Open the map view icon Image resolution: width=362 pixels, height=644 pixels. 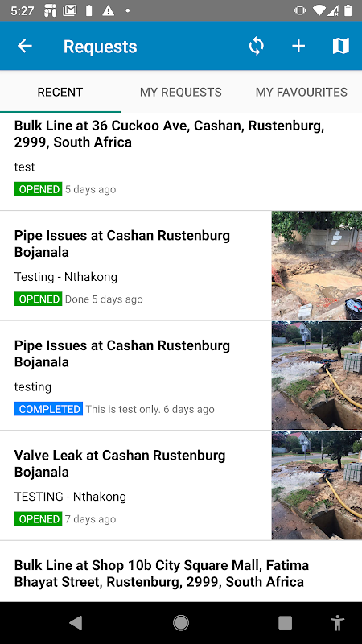click(x=340, y=46)
